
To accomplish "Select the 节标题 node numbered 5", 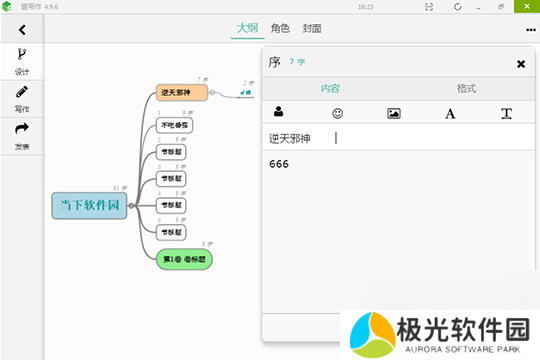I will 171,232.
